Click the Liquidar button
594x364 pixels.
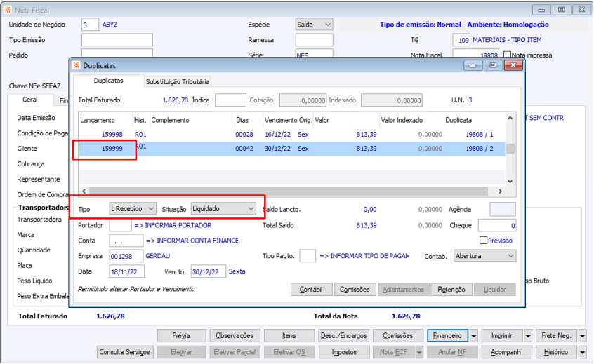coord(495,290)
